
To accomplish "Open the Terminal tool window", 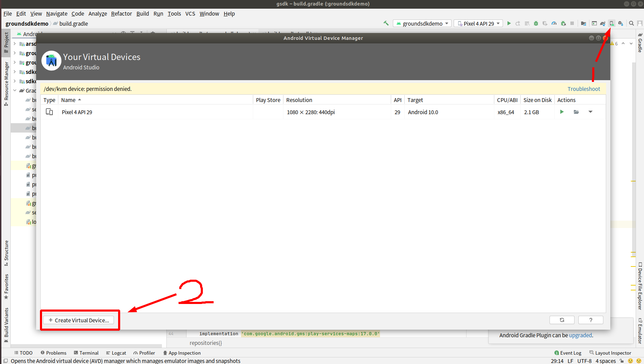I will point(86,353).
